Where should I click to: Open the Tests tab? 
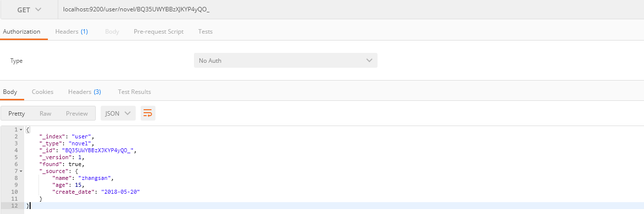tap(205, 31)
